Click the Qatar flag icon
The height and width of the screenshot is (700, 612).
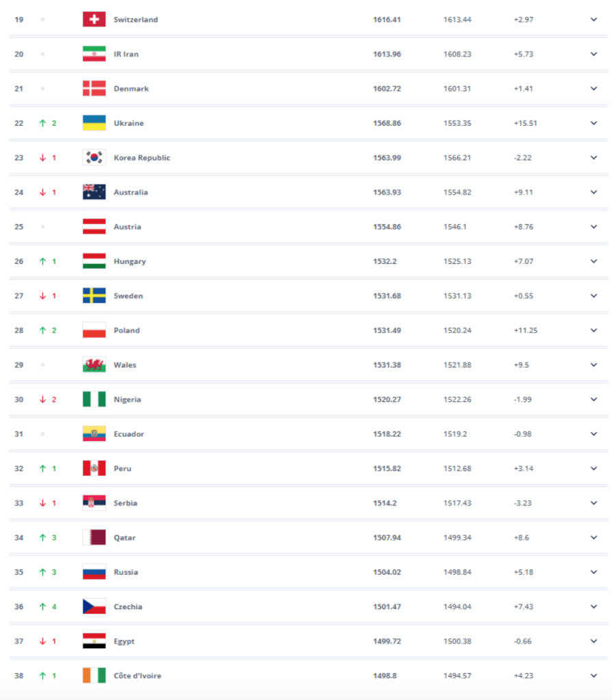click(94, 537)
